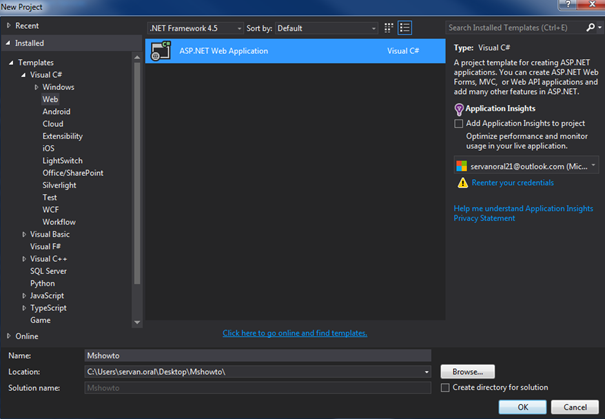Expand the Recent section
Viewport: 605px width, 419px height.
pos(8,25)
